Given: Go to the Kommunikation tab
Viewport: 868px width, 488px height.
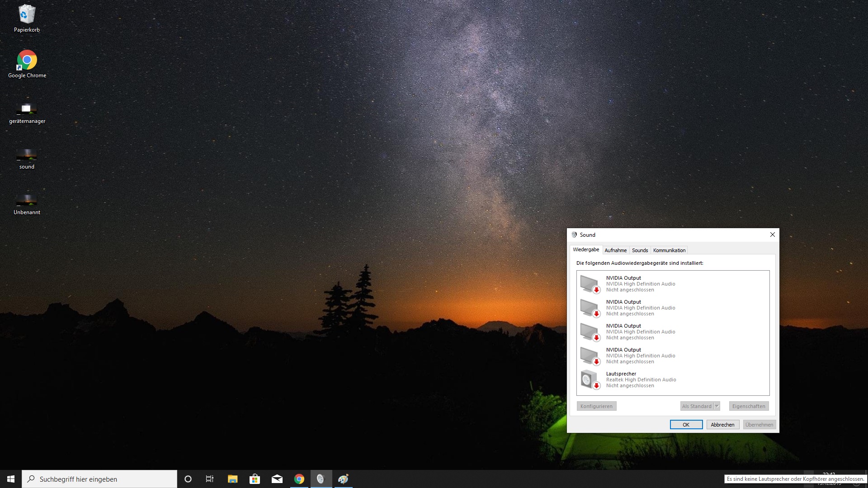Looking at the screenshot, I should (669, 250).
